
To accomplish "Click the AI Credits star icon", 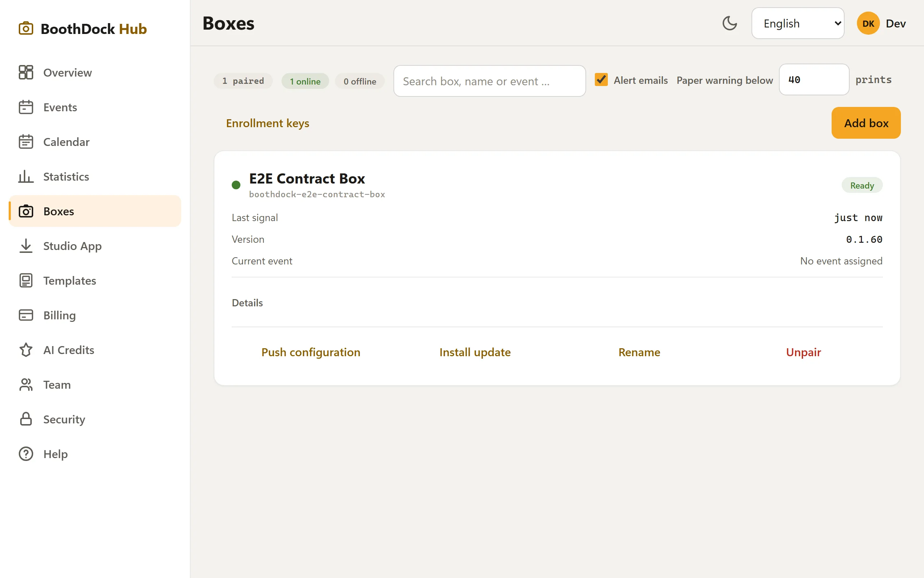I will [x=26, y=350].
